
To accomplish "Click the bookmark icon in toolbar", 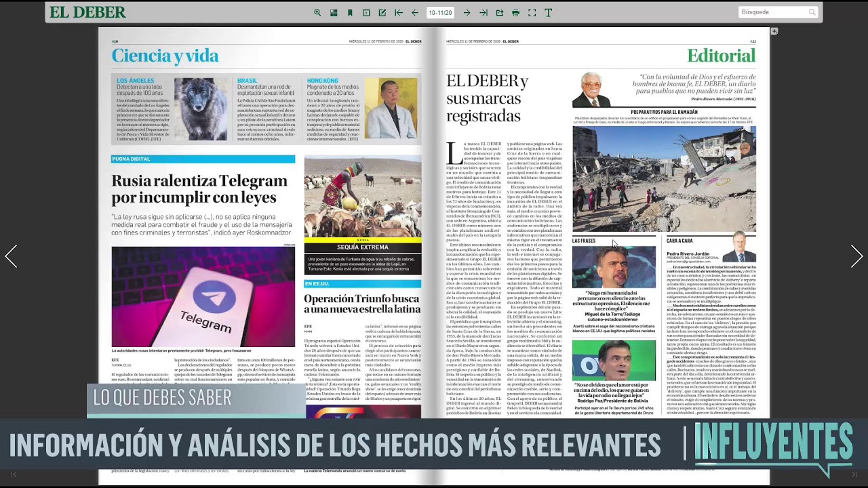I will pos(350,12).
